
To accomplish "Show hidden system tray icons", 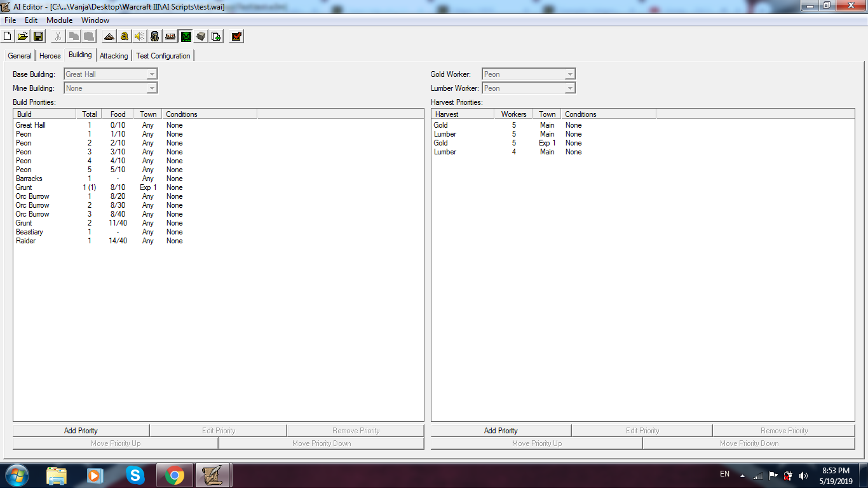I will coord(742,475).
